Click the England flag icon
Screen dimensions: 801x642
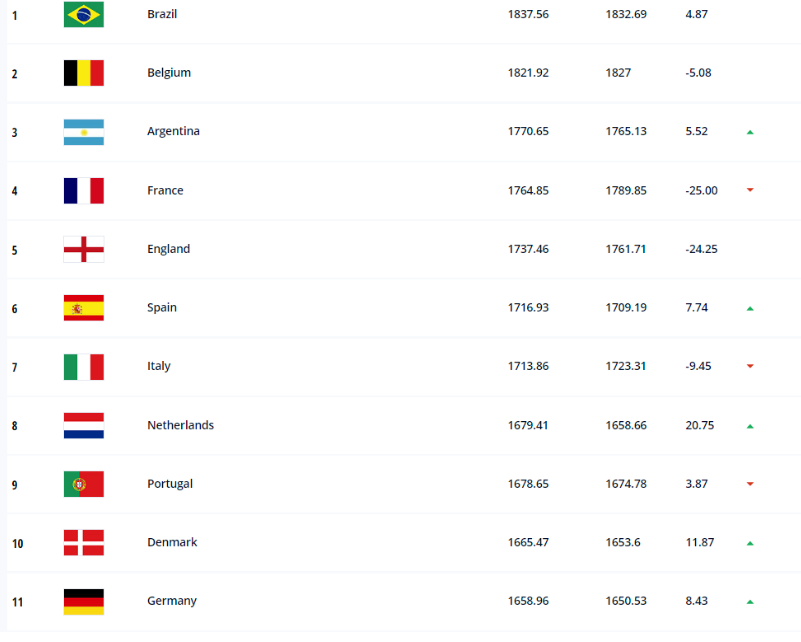pos(83,249)
